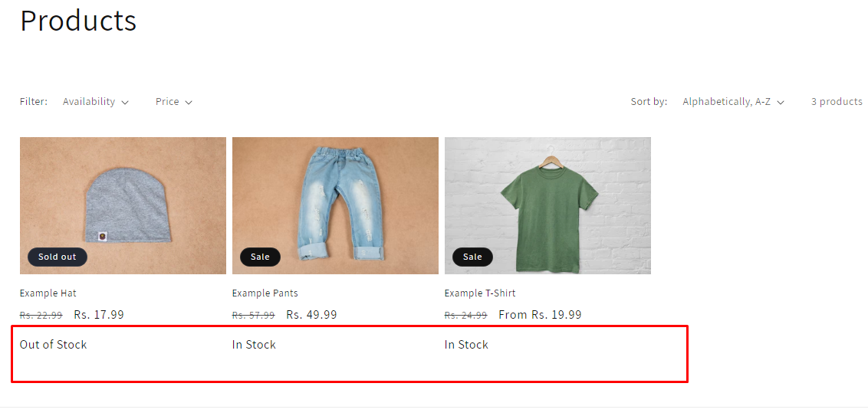Open the Example Hat product title link
This screenshot has width=868, height=416.
pyautogui.click(x=48, y=293)
